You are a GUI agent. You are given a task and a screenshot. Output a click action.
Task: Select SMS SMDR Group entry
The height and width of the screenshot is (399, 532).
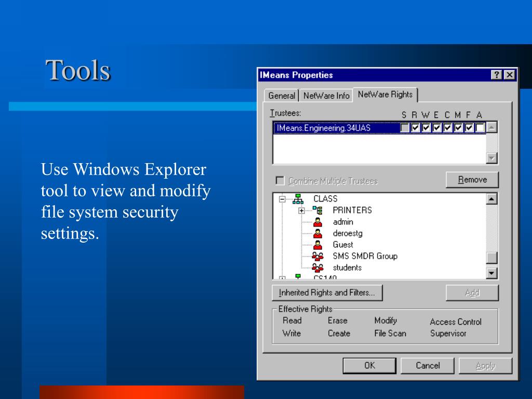point(365,256)
